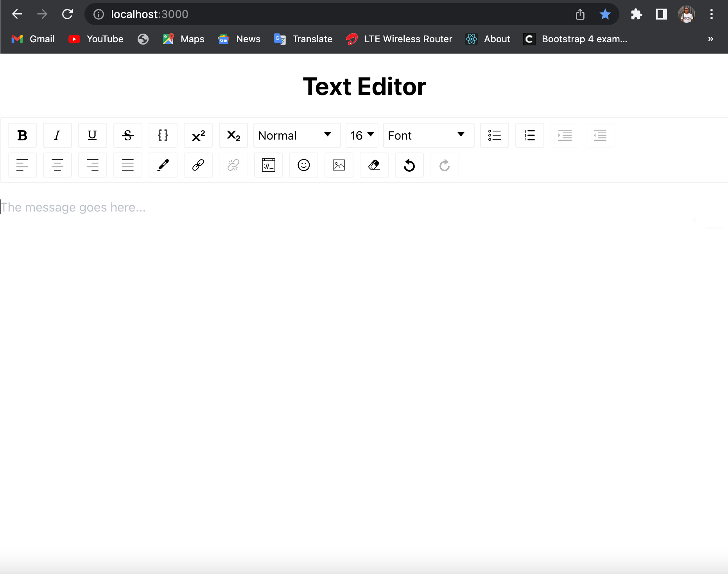Open the Font family dropdown
The width and height of the screenshot is (728, 574).
pos(429,135)
